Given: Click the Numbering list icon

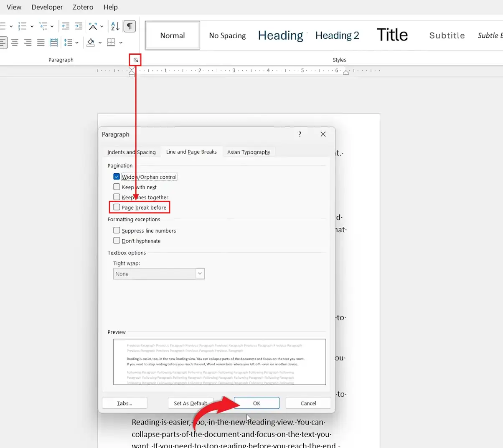Looking at the screenshot, I should [x=23, y=26].
